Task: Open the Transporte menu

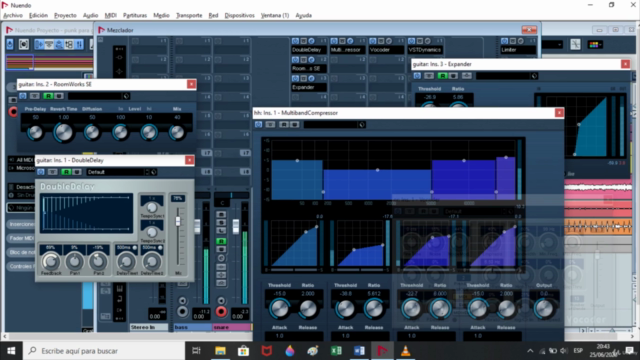Action: click(189, 15)
